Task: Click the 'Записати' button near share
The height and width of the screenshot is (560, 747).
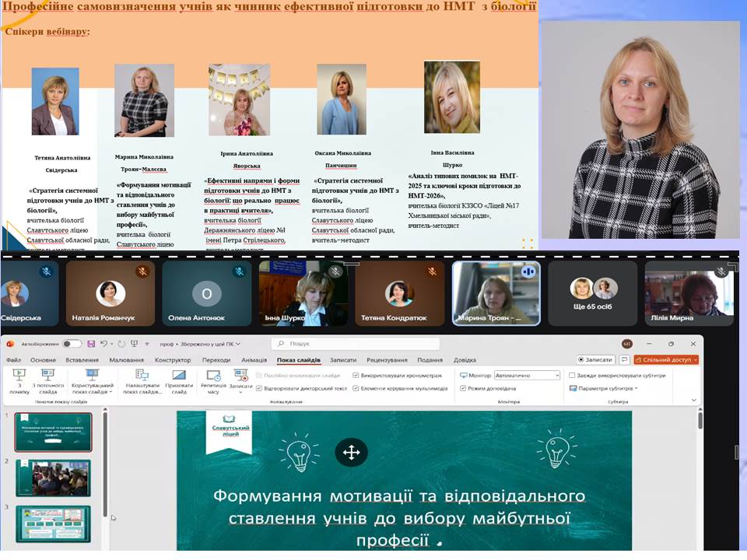Action: click(595, 359)
